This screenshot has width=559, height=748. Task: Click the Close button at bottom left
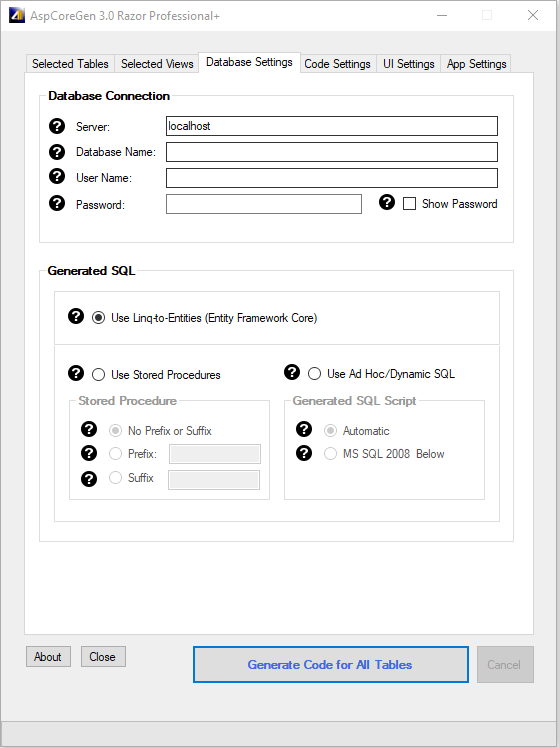pos(103,657)
